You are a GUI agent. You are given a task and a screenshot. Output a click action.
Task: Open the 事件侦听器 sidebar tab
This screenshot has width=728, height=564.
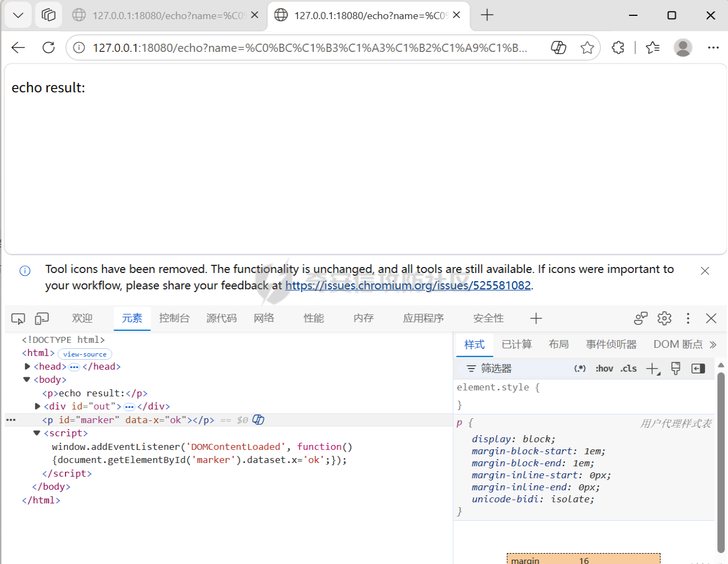[611, 345]
